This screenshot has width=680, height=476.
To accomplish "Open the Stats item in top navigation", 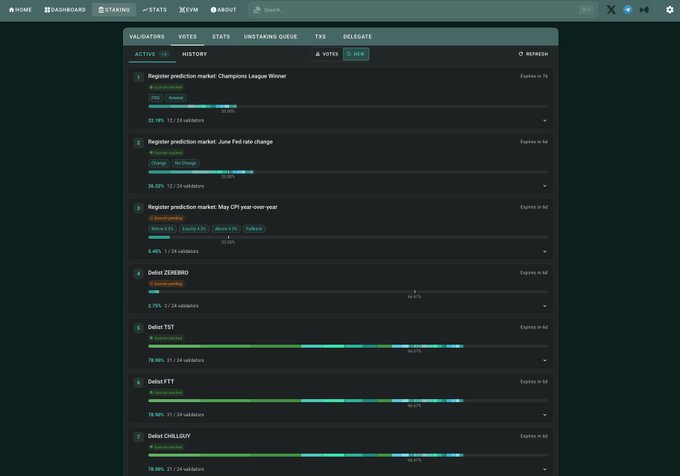I will coord(154,10).
